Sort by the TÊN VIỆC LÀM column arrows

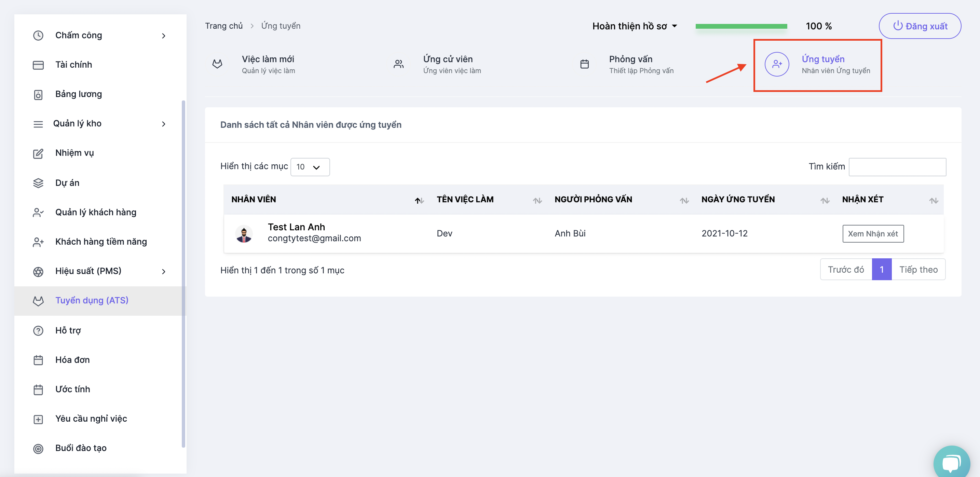click(537, 201)
